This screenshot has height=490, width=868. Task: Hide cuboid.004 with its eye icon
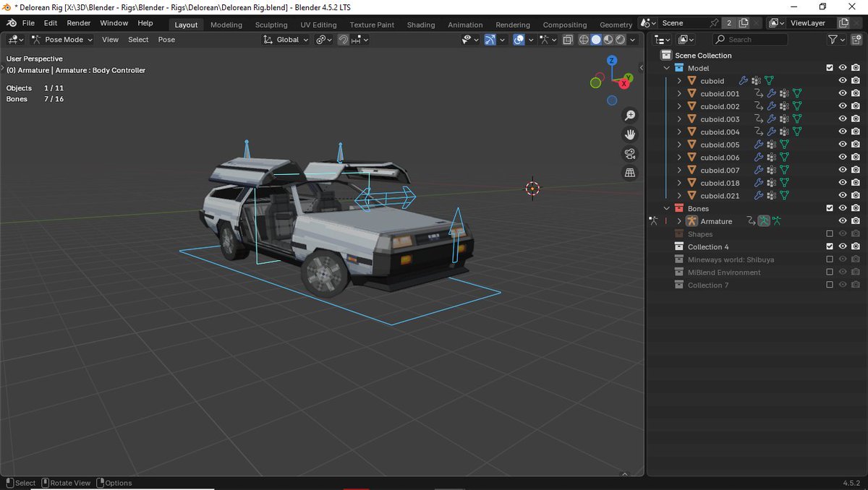[843, 132]
